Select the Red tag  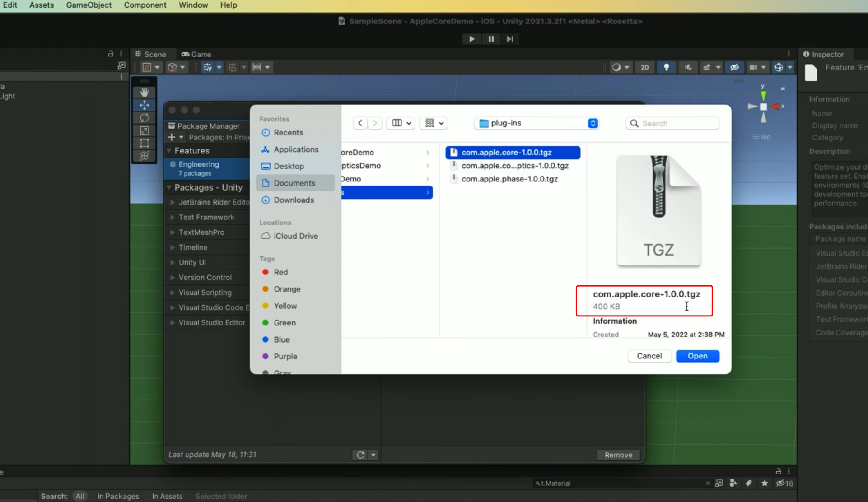pos(295,272)
